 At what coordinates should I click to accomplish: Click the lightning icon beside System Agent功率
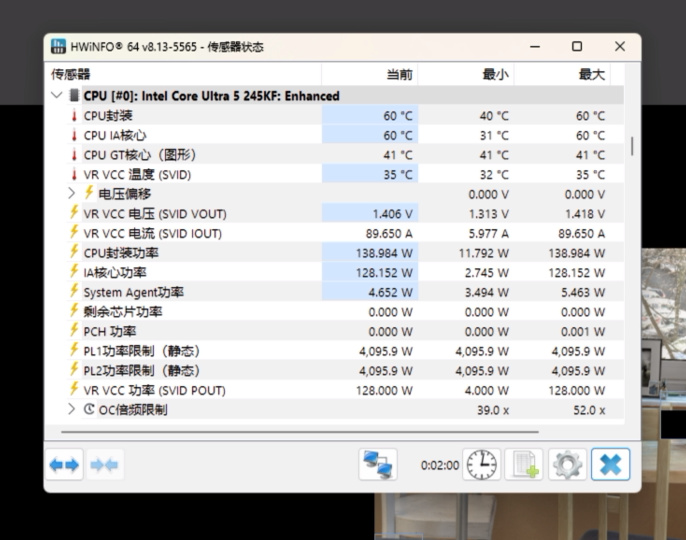[x=74, y=291]
